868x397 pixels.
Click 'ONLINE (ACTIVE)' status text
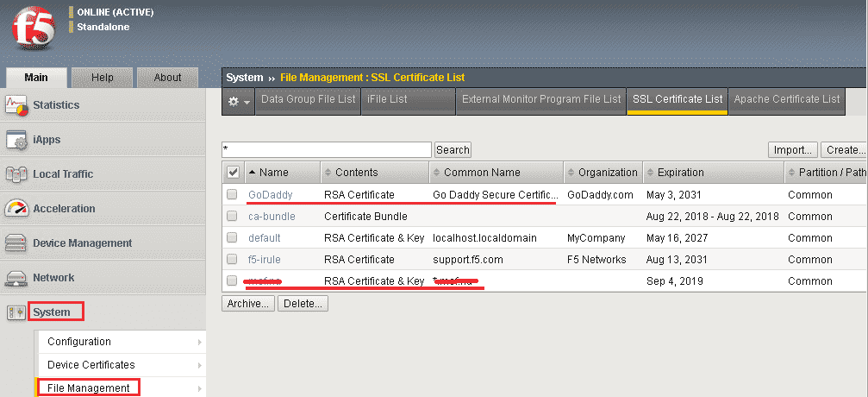116,12
